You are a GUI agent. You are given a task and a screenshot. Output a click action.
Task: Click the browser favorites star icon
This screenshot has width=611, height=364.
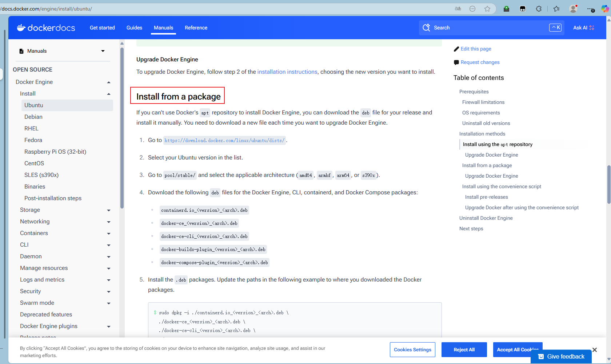point(487,9)
